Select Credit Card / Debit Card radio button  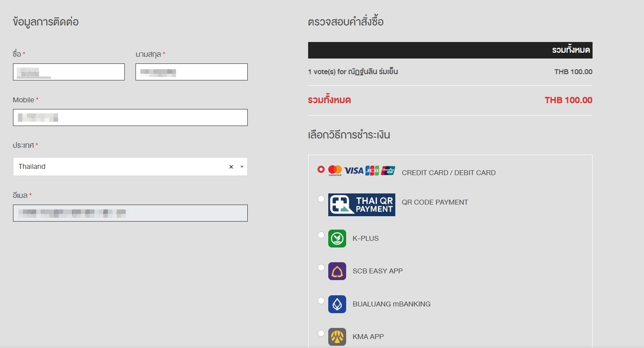click(x=321, y=169)
